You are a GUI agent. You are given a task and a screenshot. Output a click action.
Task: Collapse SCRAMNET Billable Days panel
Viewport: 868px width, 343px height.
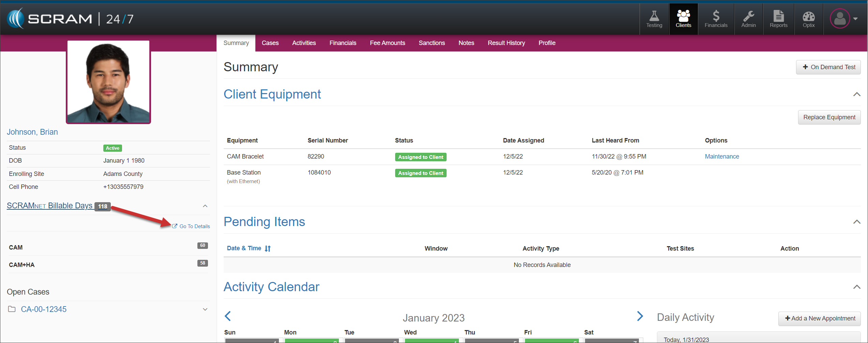205,206
